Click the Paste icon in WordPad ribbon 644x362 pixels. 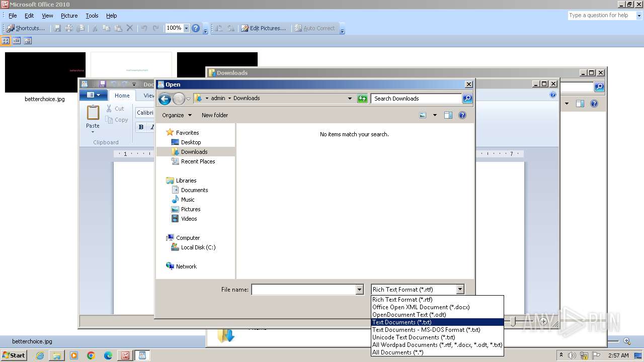coord(93,113)
